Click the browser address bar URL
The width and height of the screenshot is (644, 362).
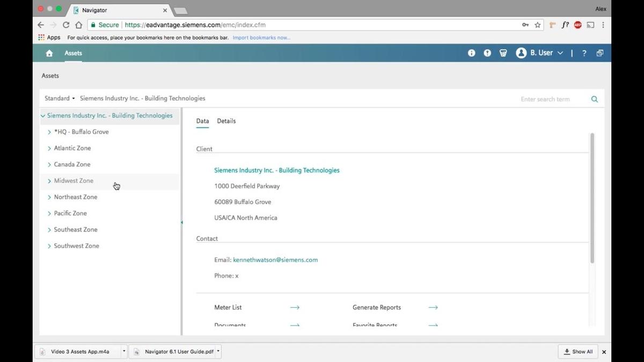[195, 25]
